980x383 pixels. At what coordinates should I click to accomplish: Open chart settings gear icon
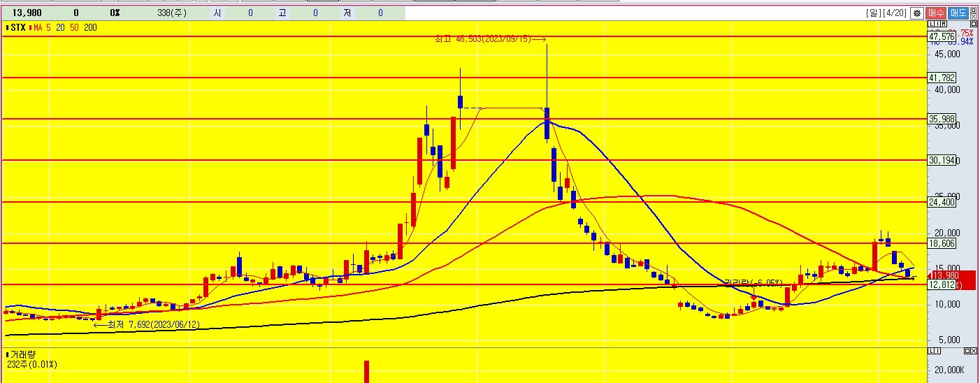(x=917, y=13)
